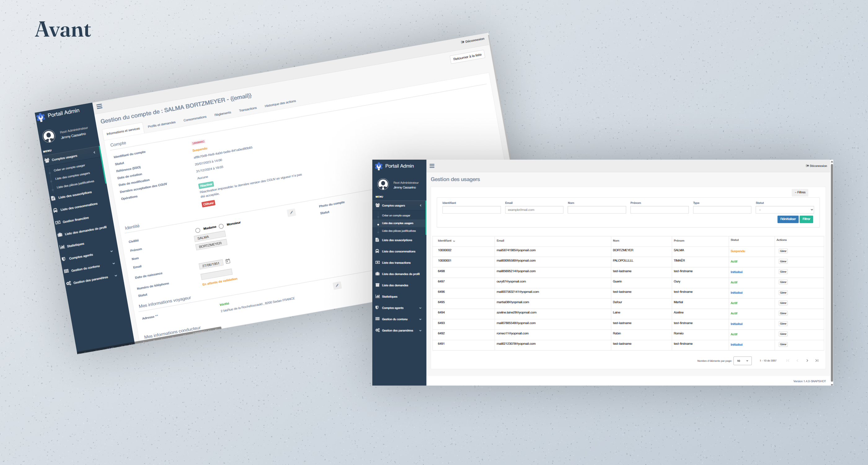Click the edit pencil icon in Identité section
Image resolution: width=868 pixels, height=465 pixels.
[x=291, y=212]
